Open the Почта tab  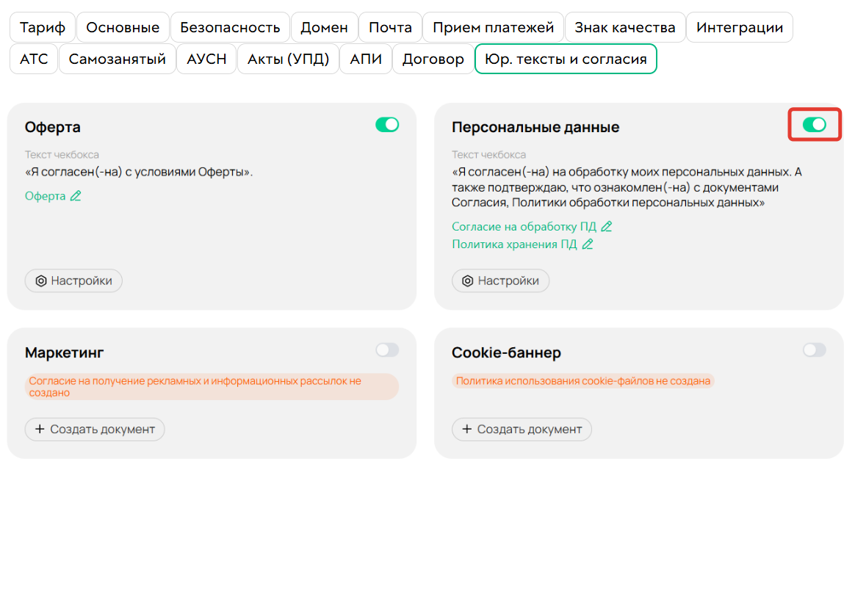pos(391,27)
